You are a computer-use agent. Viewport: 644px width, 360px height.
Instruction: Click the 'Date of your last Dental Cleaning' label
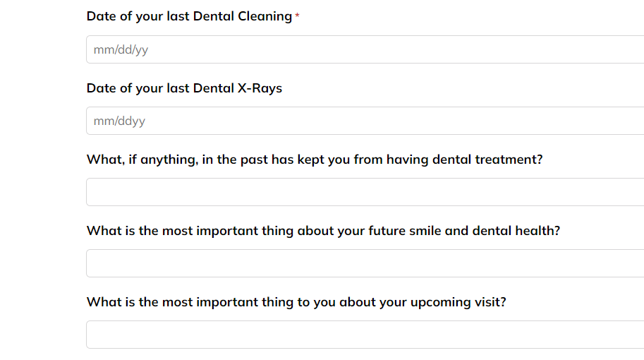(x=189, y=16)
